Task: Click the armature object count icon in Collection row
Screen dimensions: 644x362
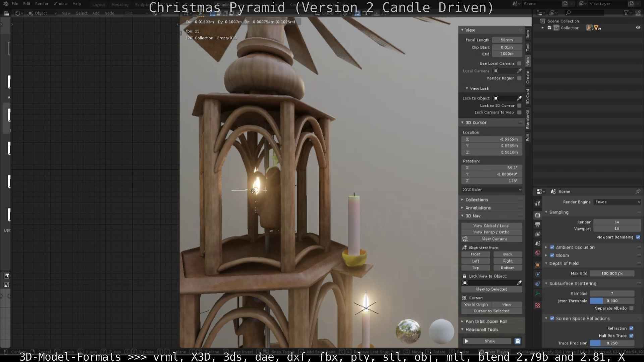Action: tap(589, 28)
